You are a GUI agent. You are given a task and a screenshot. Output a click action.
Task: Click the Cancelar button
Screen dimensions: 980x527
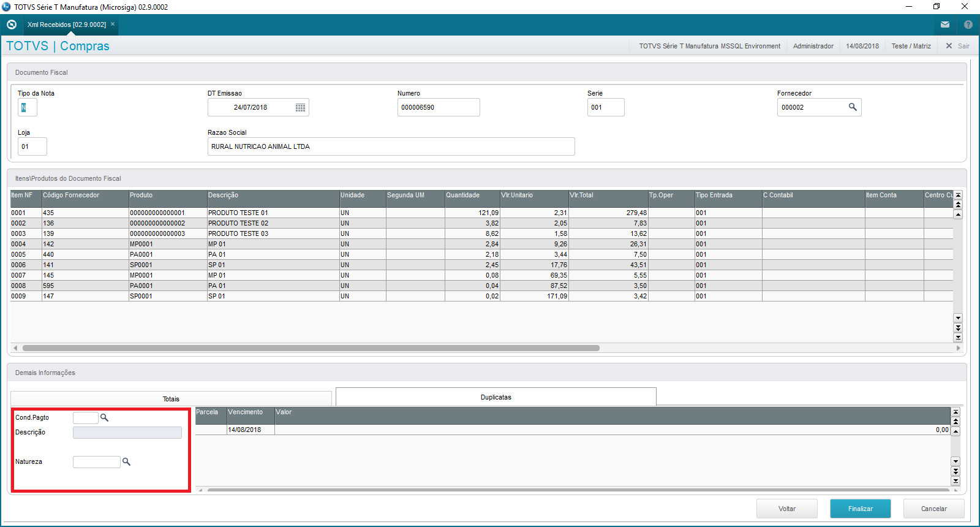pos(933,509)
